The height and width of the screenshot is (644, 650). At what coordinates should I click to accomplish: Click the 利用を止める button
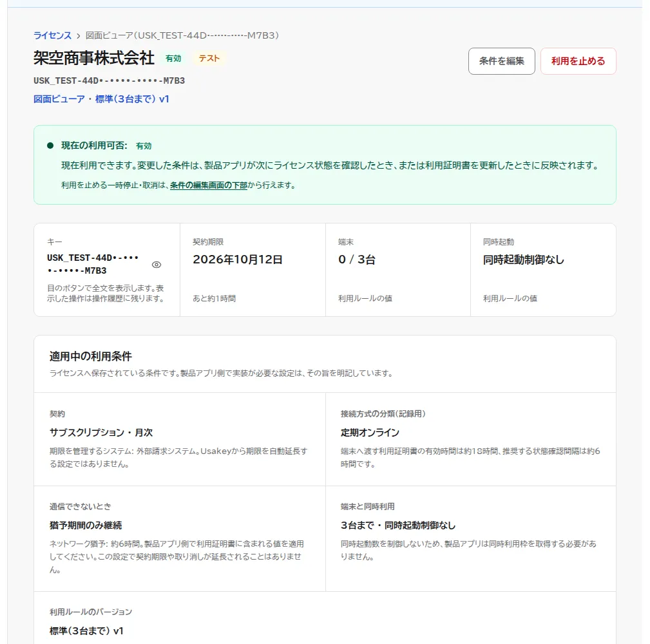click(x=578, y=61)
